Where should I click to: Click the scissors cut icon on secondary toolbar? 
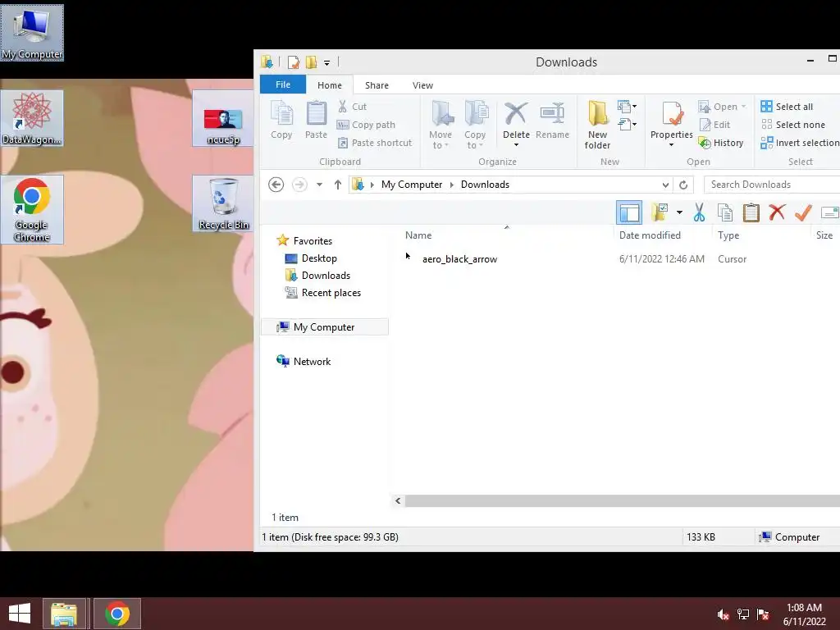click(699, 212)
